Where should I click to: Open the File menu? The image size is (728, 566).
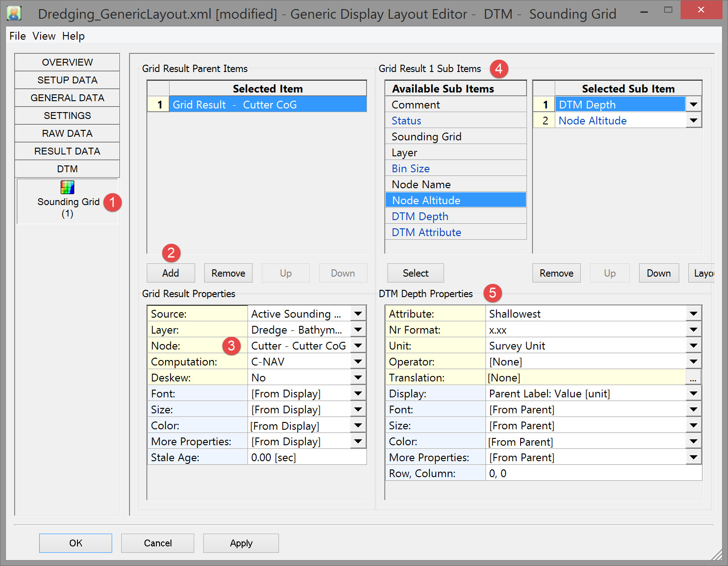click(17, 36)
